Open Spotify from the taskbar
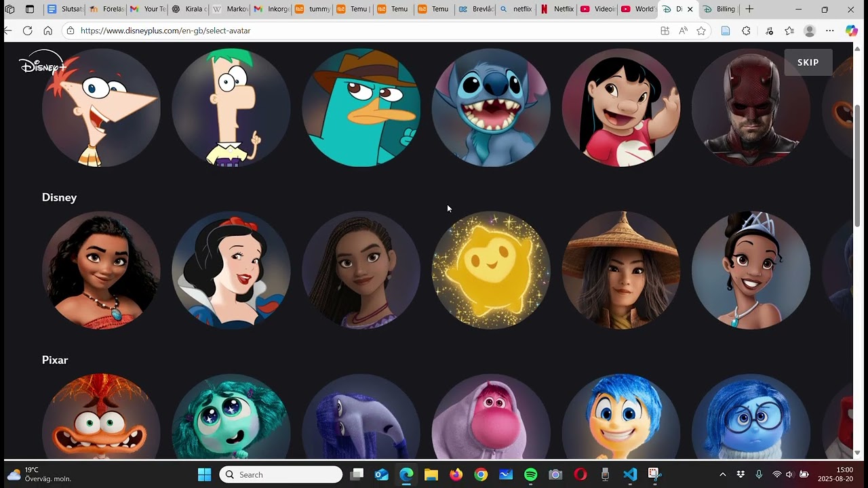 click(x=530, y=474)
